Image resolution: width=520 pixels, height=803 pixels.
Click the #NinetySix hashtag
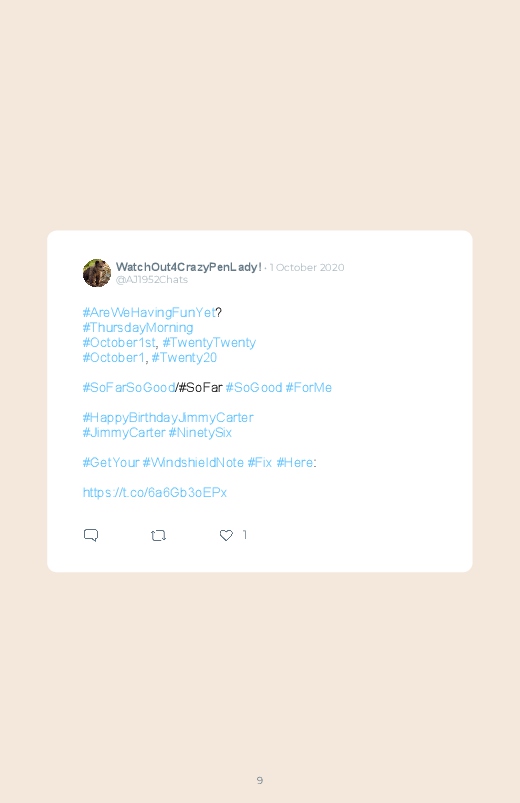tap(200, 432)
